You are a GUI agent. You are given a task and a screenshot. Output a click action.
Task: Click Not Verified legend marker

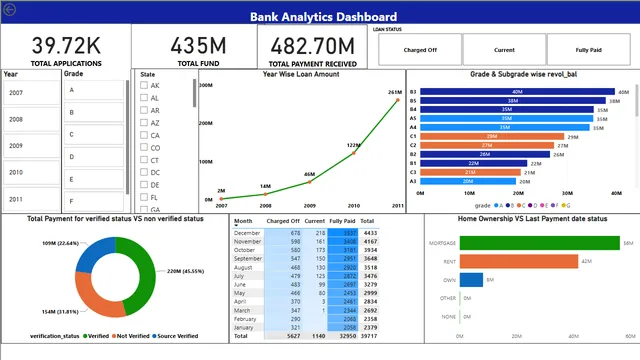pos(114,336)
